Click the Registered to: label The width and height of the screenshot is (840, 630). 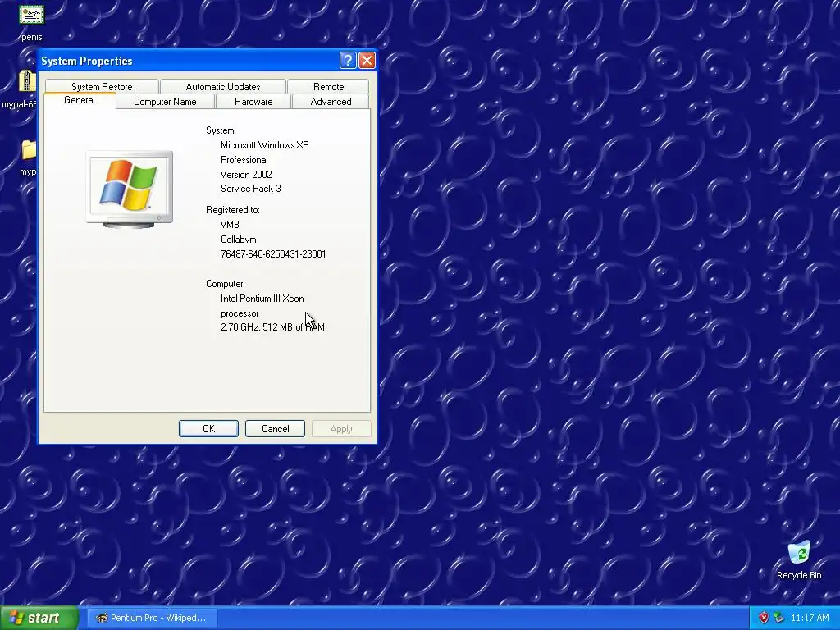pos(232,210)
